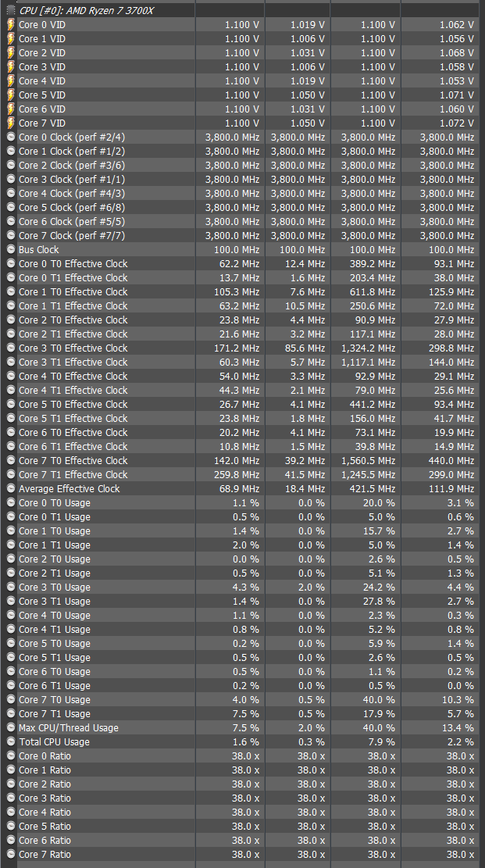Click the clock icon for Core 0 Clock (perf #2/4)
The height and width of the screenshot is (868, 485).
pos(10,137)
